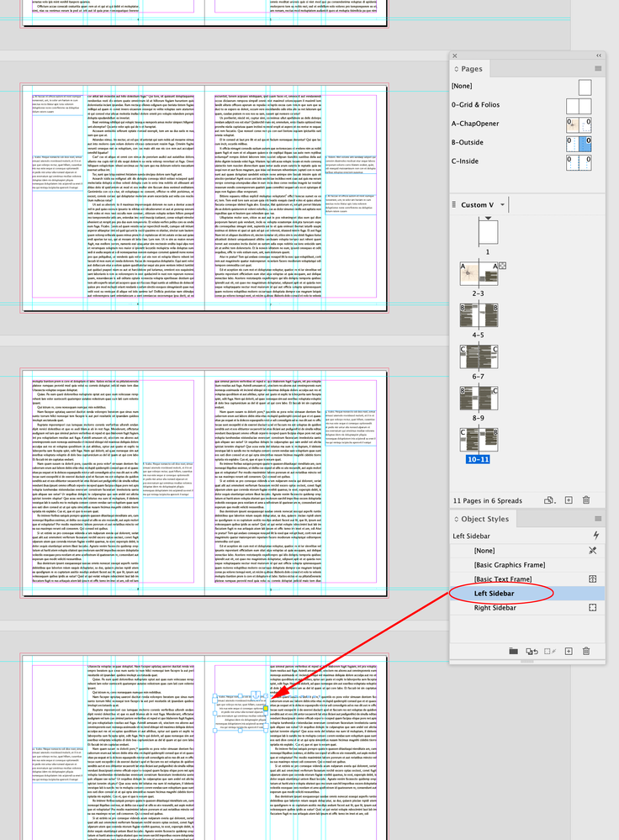The image size is (619, 840).
Task: Open the Custom V layout dropdown
Action: click(502, 204)
